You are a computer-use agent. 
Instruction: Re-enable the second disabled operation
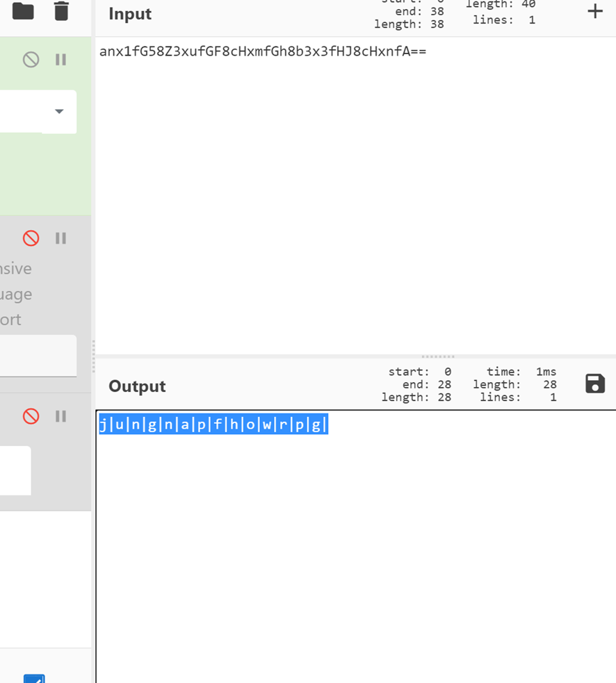coord(31,238)
